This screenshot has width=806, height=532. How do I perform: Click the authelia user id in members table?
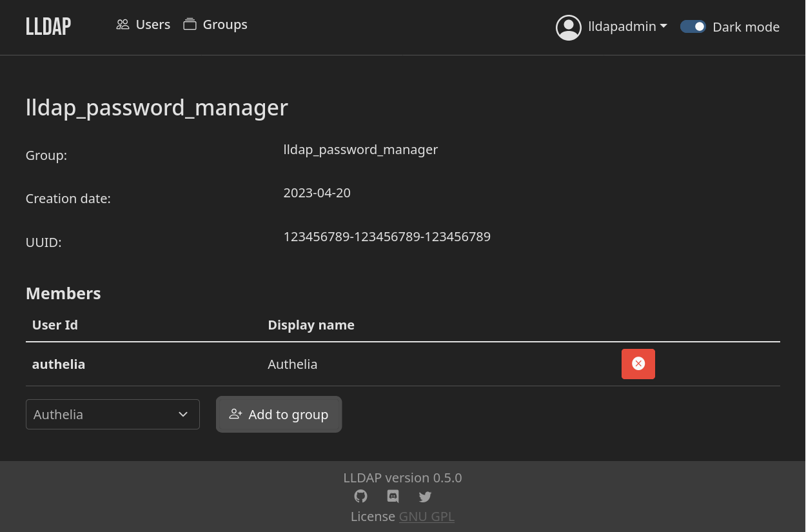[59, 364]
